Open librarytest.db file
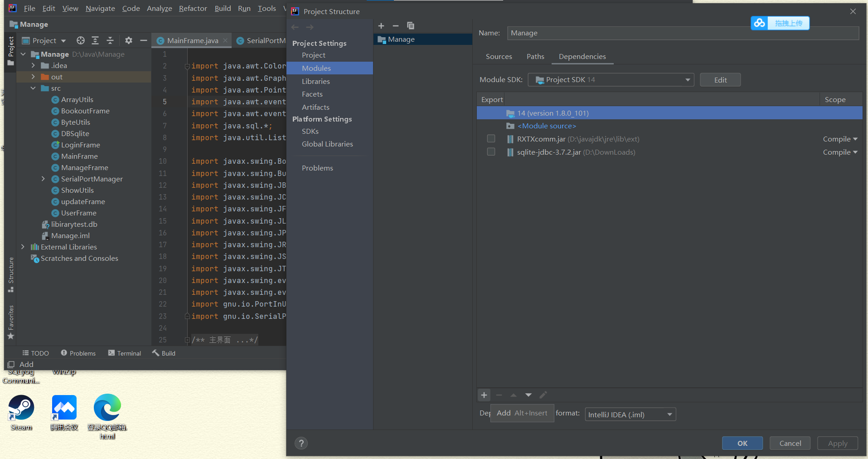Screen dimensions: 868x459 [x=74, y=224]
